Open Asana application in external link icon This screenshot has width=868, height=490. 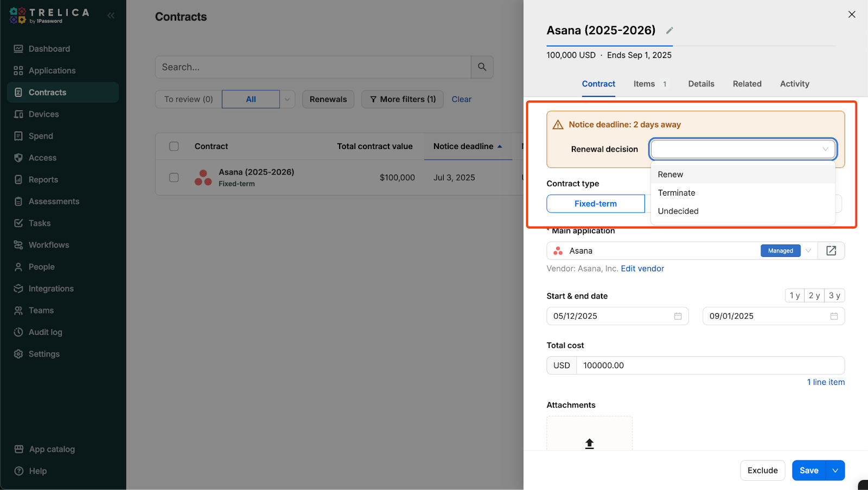831,250
